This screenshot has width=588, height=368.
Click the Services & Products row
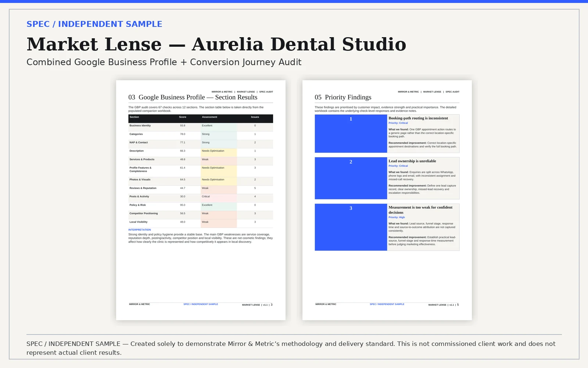(201, 161)
